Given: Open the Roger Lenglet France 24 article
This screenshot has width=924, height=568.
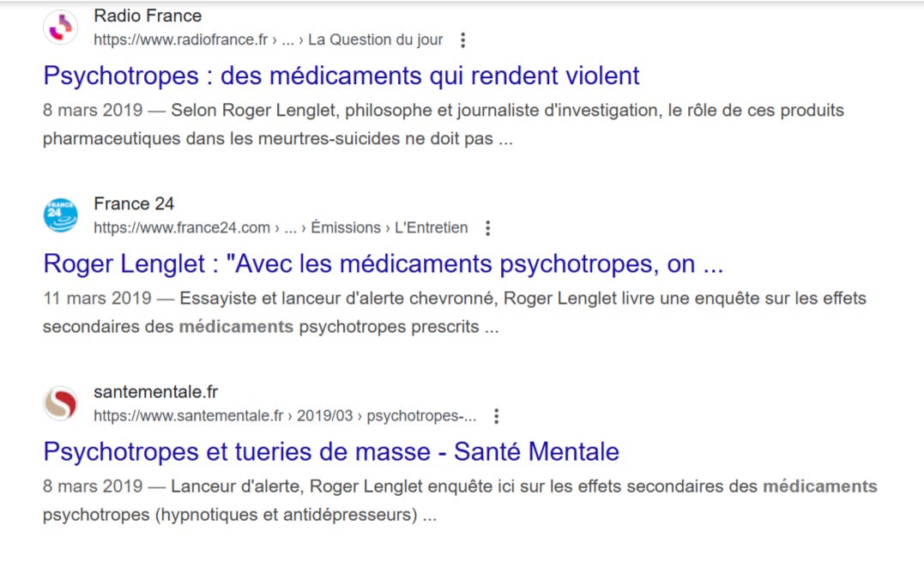Looking at the screenshot, I should tap(383, 263).
